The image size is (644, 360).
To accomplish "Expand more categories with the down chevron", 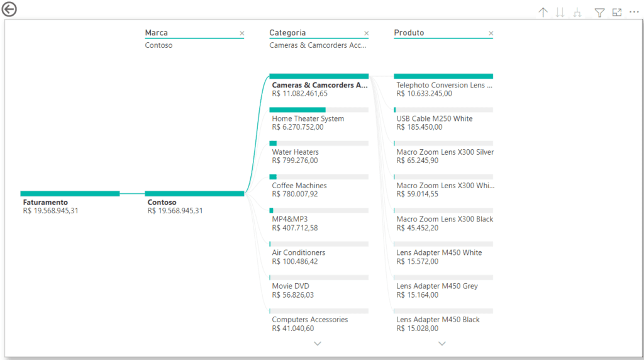I will pos(318,343).
